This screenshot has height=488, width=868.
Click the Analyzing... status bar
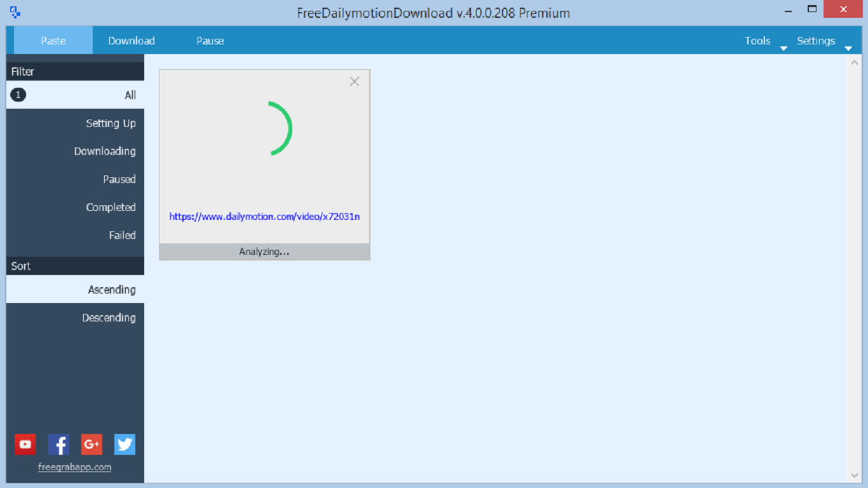click(264, 252)
